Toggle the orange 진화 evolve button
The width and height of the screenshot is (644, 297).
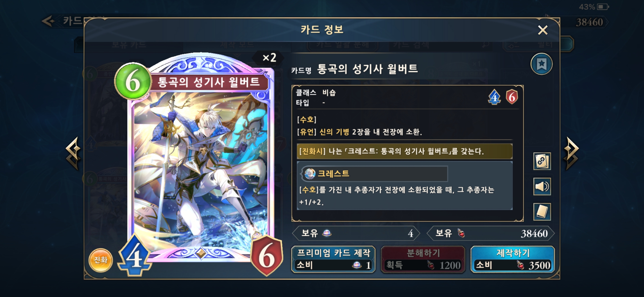pyautogui.click(x=100, y=260)
